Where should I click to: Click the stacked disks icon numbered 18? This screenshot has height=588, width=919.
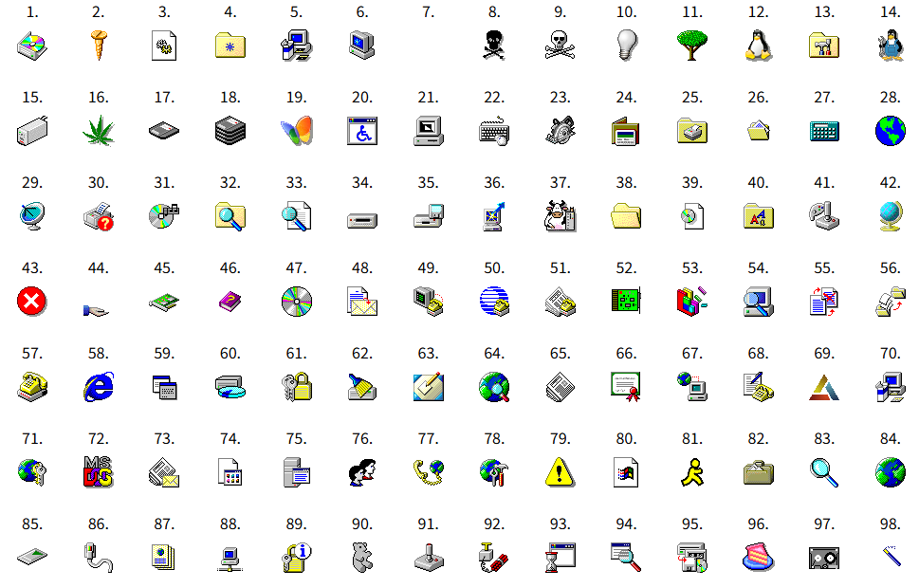pos(230,131)
